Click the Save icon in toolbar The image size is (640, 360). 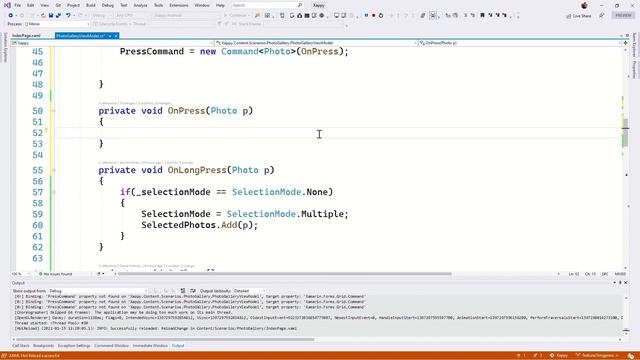point(51,16)
